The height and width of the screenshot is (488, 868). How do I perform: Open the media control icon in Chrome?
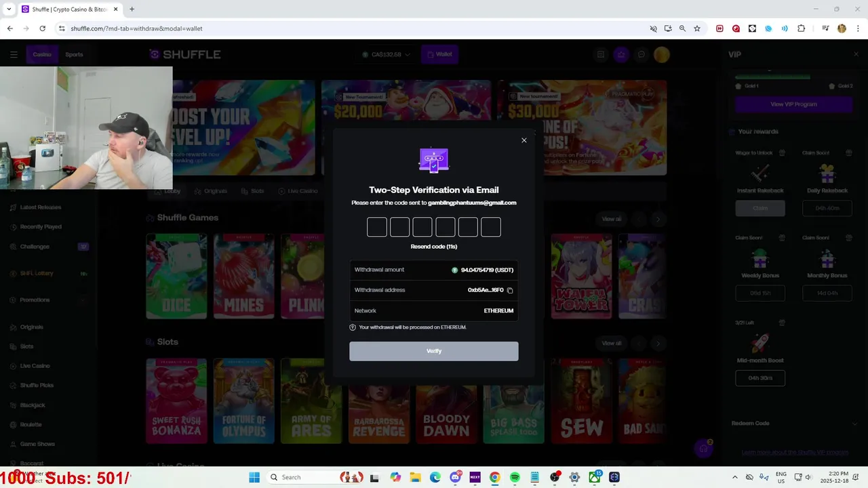point(825,28)
